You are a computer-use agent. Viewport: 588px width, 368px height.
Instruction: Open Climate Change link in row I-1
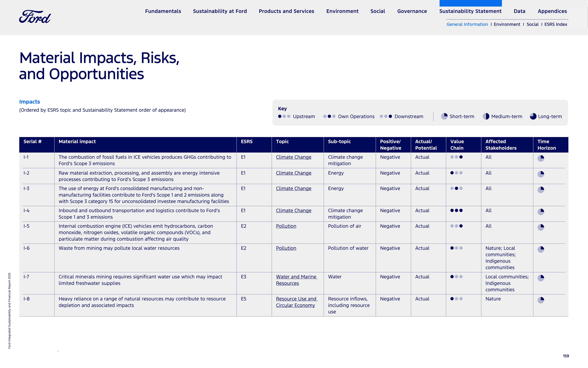[294, 157]
